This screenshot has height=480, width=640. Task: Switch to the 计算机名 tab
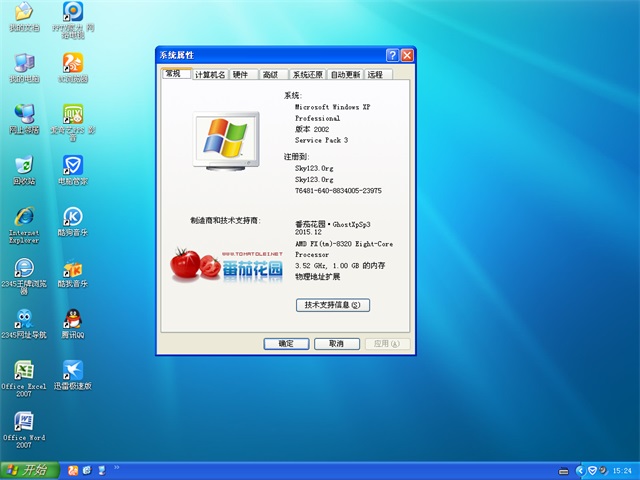tap(209, 74)
